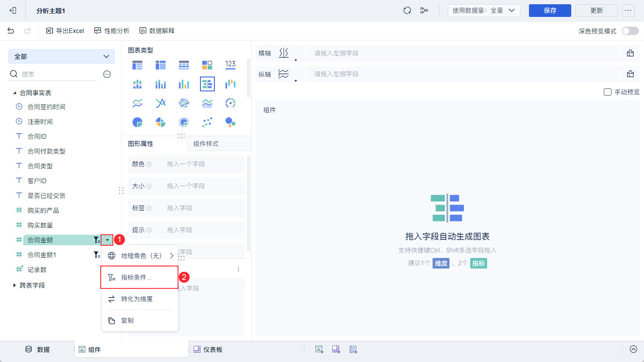Toggle 深色预览模式 dark preview switch
Screen dimensions: 644x362
(x=630, y=31)
